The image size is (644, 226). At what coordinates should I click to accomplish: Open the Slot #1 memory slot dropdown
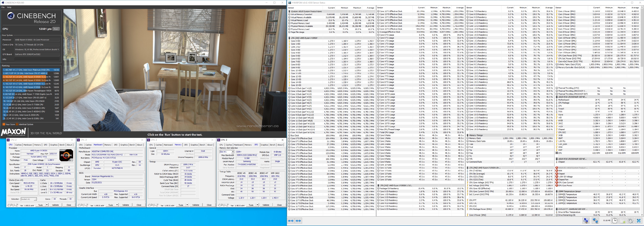pyautogui.click(x=233, y=152)
